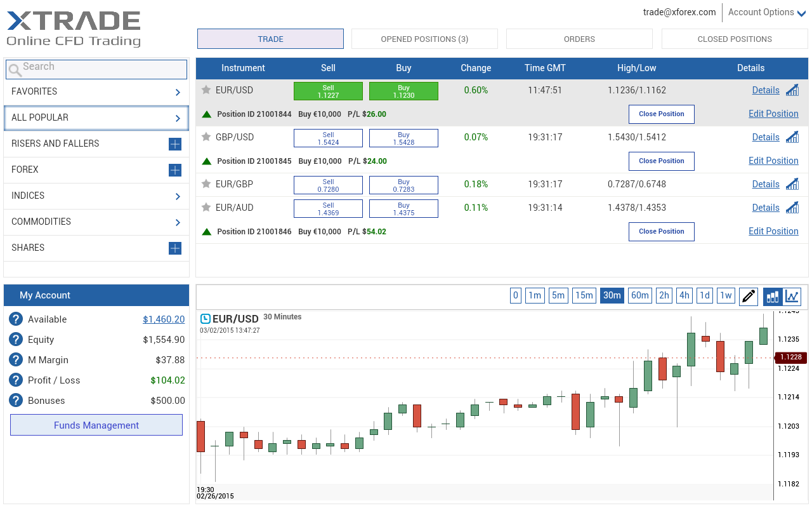Switch to line chart view icon
This screenshot has width=812, height=508.
point(792,296)
